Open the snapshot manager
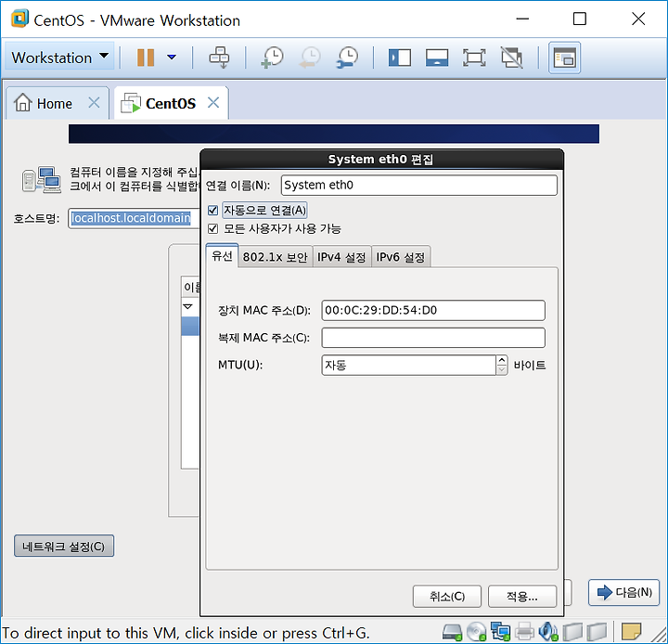This screenshot has width=668, height=644. (x=347, y=58)
